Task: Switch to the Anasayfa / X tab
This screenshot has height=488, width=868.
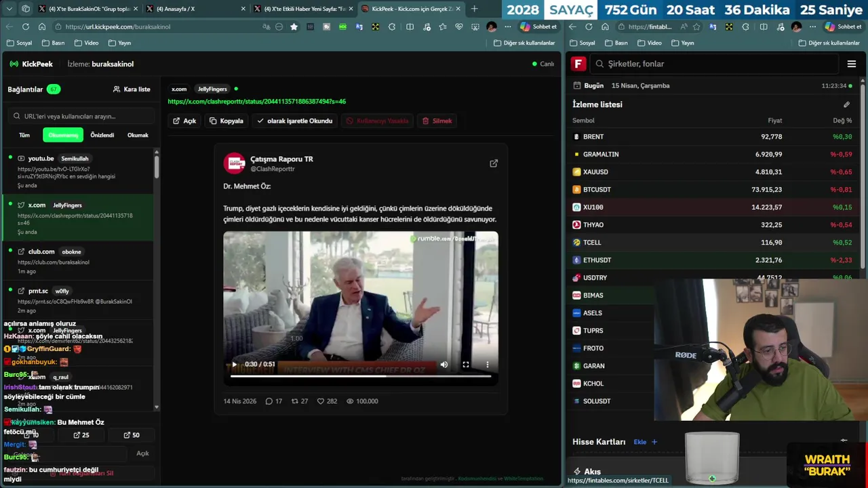Action: [x=197, y=9]
